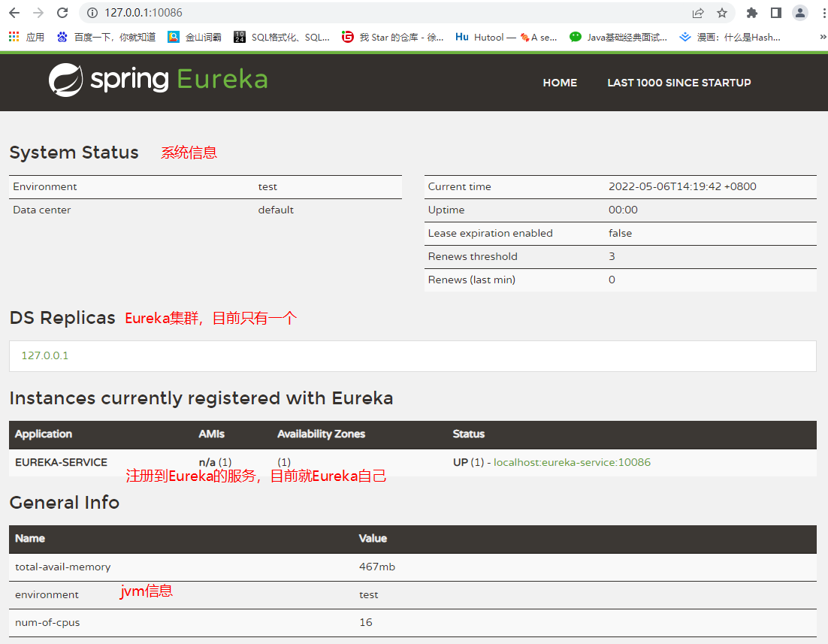828x644 pixels.
Task: Open the 我 Star 的仓库 bookmark
Action: pyautogui.click(x=392, y=37)
